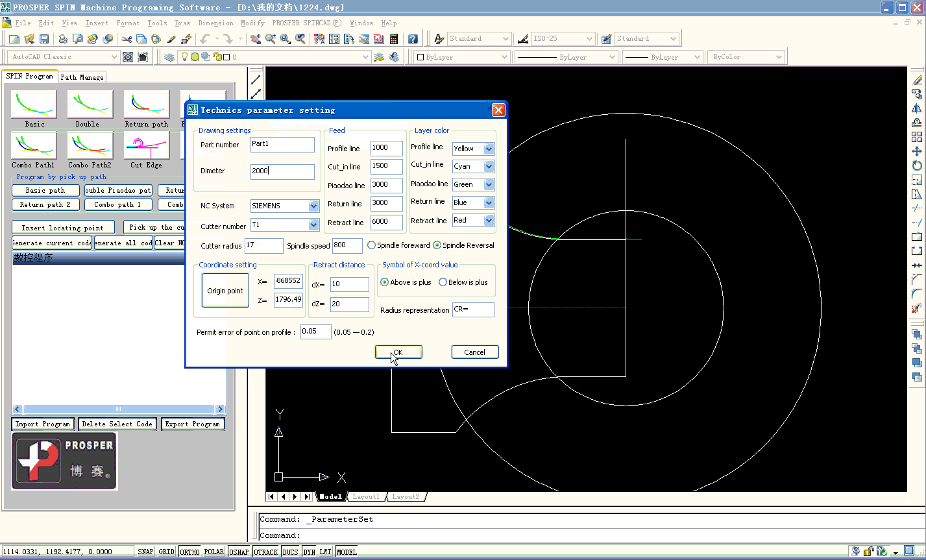The image size is (926, 560).
Task: Select Above is plus radio button
Action: (x=385, y=282)
